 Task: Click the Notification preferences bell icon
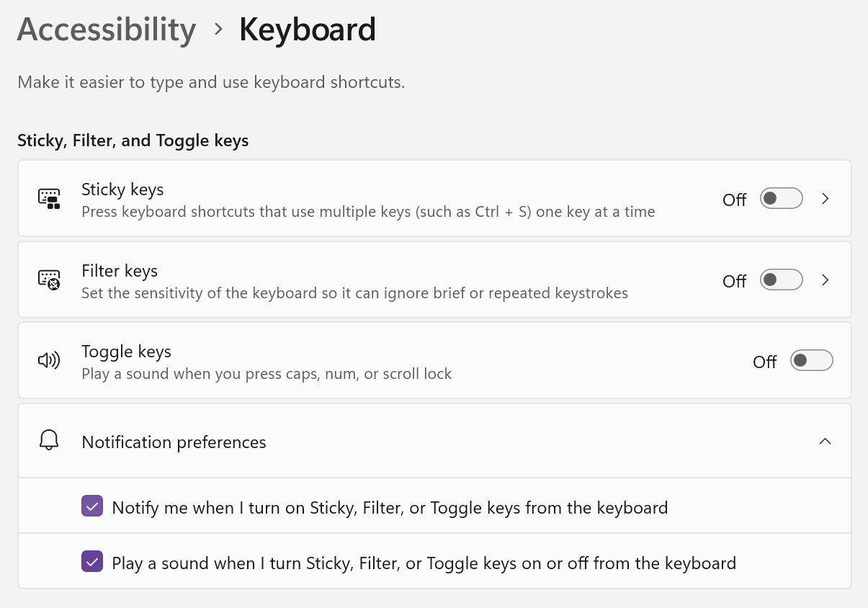click(x=48, y=440)
